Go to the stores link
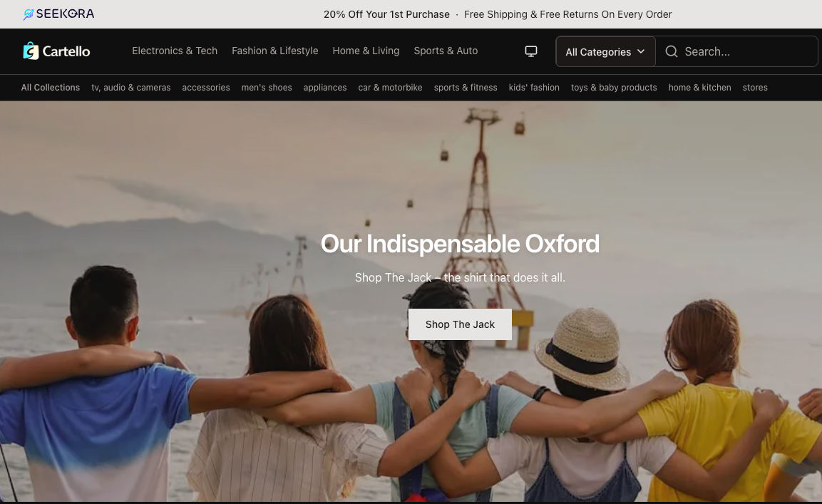 pos(755,88)
